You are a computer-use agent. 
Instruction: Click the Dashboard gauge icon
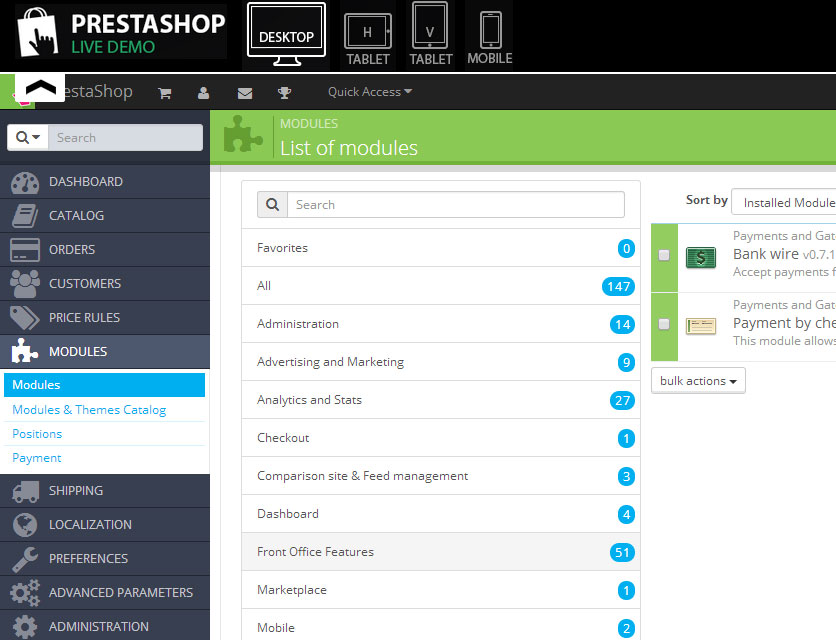25,182
